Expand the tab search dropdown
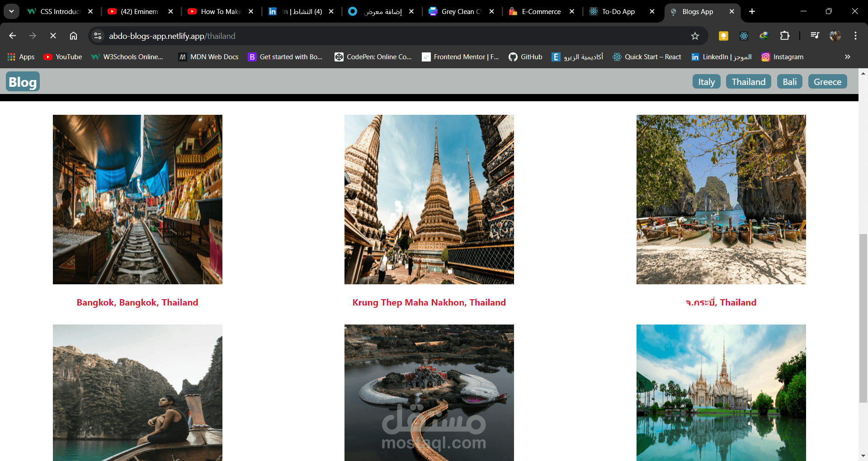The height and width of the screenshot is (461, 868). click(x=11, y=11)
